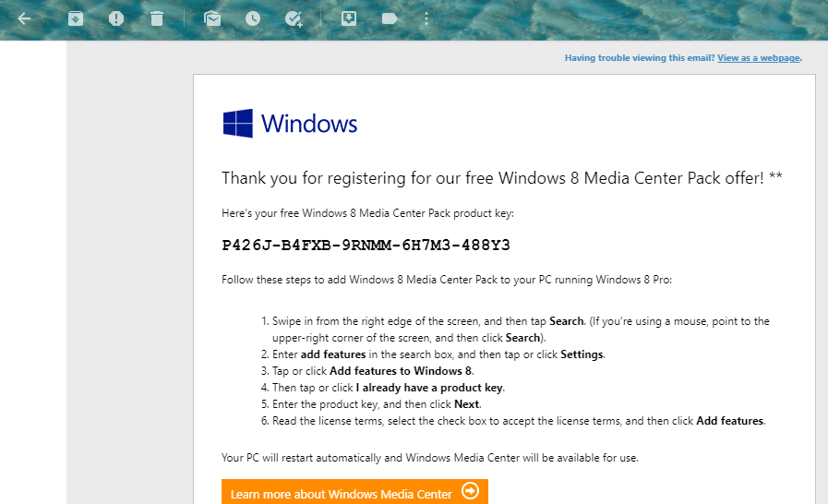Image resolution: width=828 pixels, height=504 pixels.
Task: Open labels tag icon
Action: coord(390,19)
